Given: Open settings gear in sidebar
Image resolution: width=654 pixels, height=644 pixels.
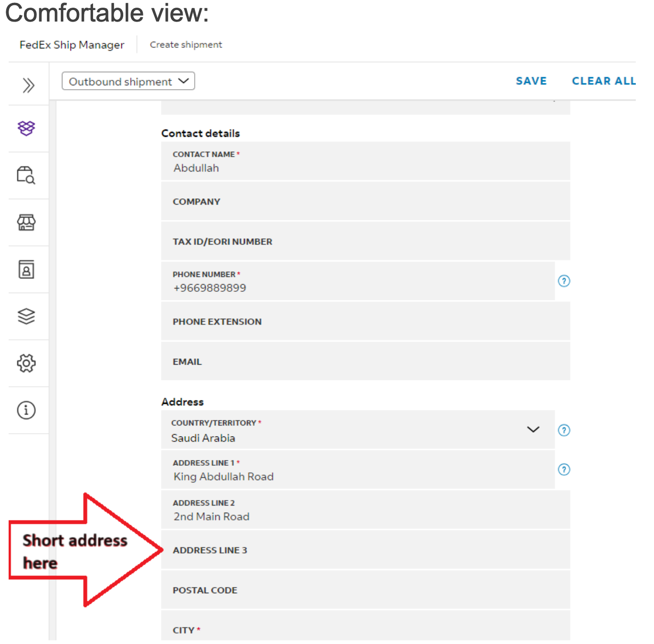Looking at the screenshot, I should coord(26,363).
